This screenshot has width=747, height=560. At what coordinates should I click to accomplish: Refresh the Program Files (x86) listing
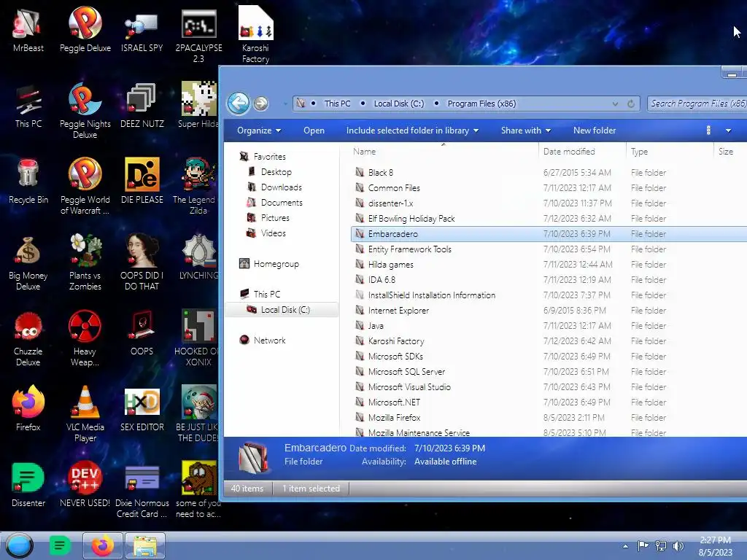tap(631, 104)
